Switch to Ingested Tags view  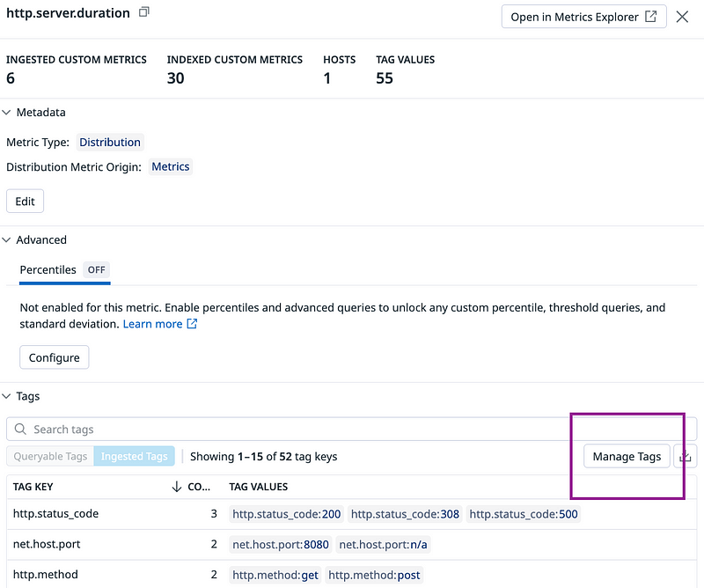(134, 457)
